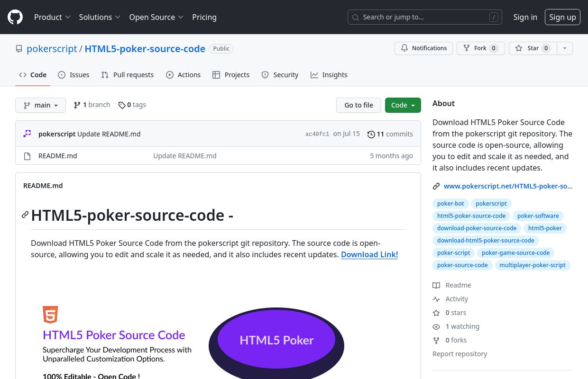The height and width of the screenshot is (379, 588).
Task: Expand the Star lists dropdown arrow
Action: click(x=564, y=48)
